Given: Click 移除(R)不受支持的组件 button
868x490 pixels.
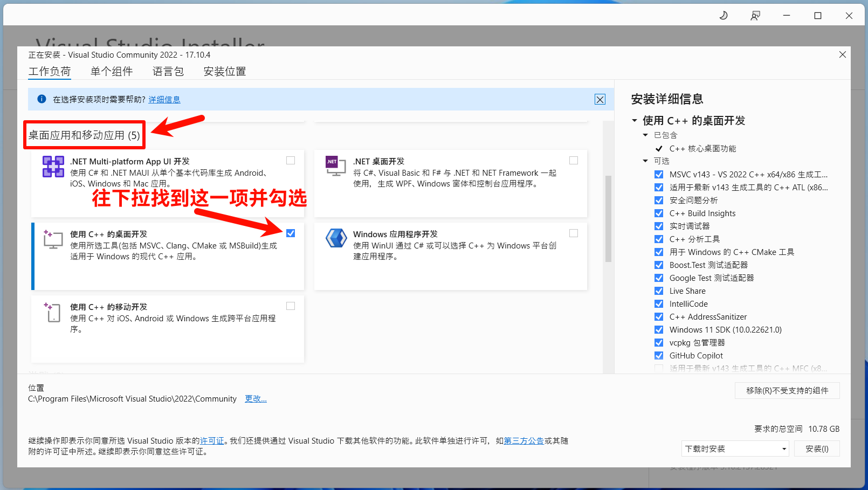Looking at the screenshot, I should tap(787, 391).
